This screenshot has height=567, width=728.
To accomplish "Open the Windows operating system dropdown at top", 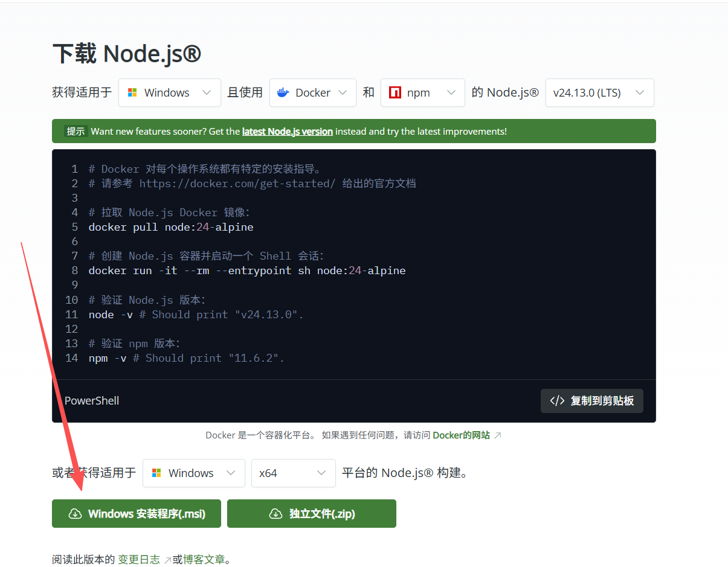I will click(x=170, y=92).
